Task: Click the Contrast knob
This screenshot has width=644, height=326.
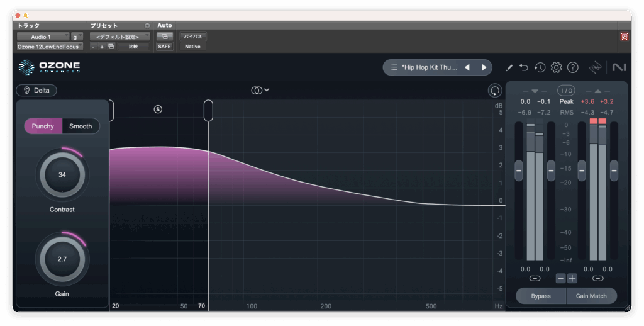Action: coord(62,174)
